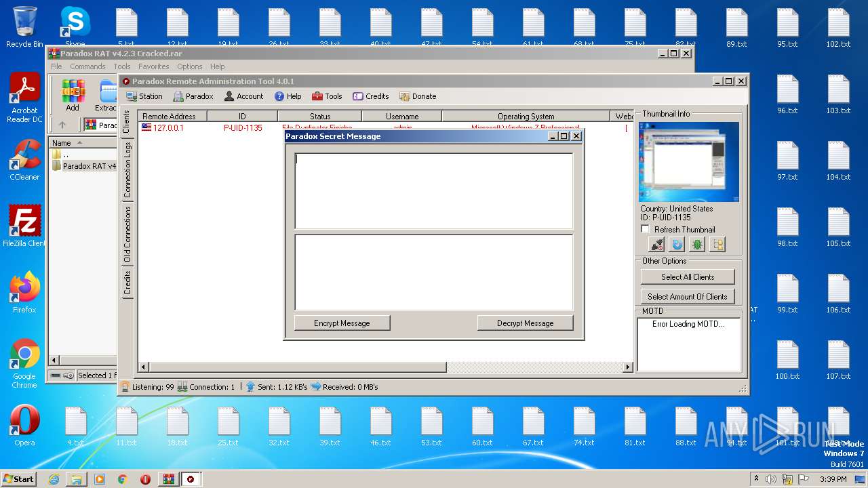This screenshot has width=868, height=488.
Task: Select the Paradox RAT v4 folder in WinRAR
Action: pos(83,166)
